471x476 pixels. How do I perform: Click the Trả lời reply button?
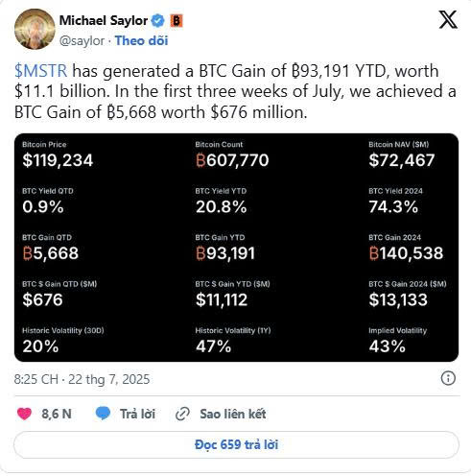click(137, 414)
